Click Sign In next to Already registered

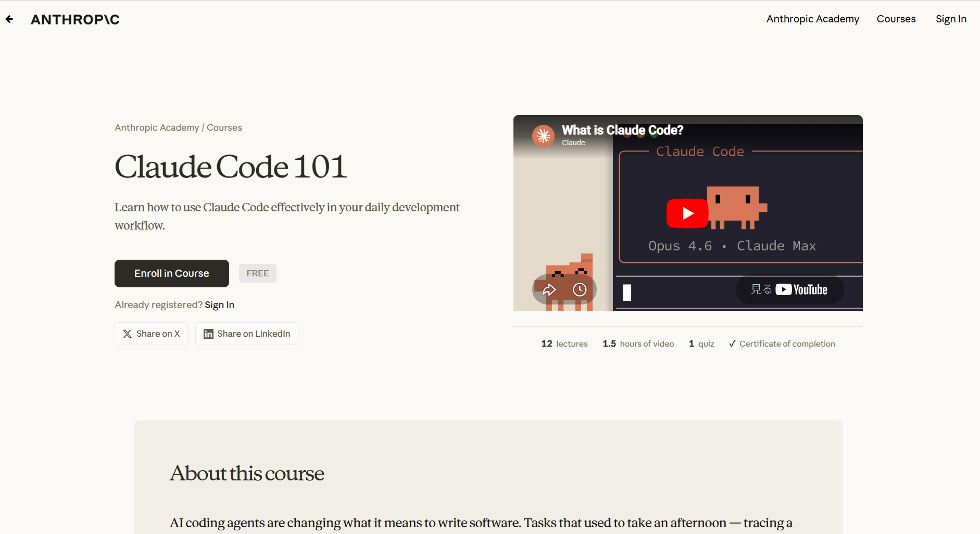coord(219,304)
